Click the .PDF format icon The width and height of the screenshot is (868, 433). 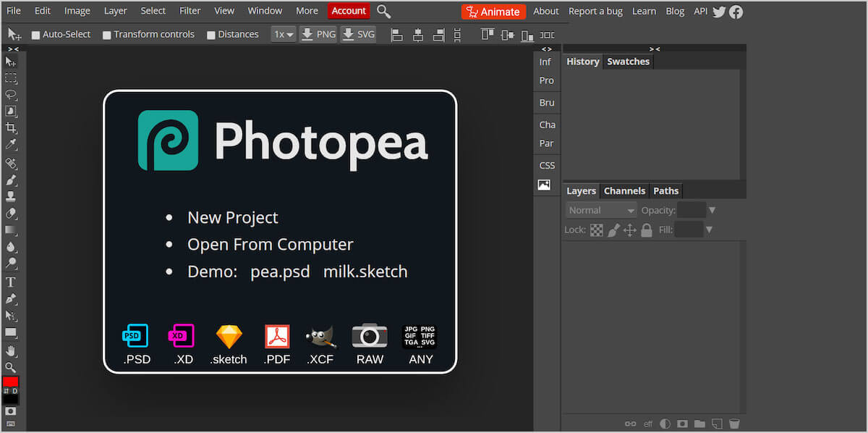pos(277,336)
